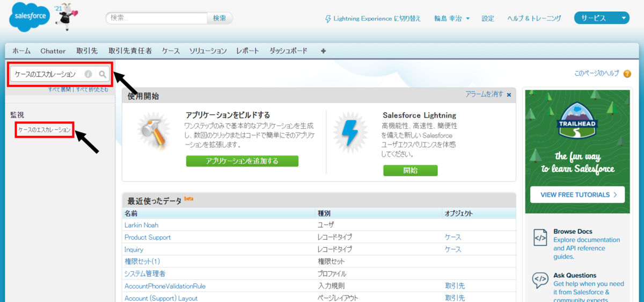Click the 名前 column header
The width and height of the screenshot is (644, 302).
click(x=131, y=213)
